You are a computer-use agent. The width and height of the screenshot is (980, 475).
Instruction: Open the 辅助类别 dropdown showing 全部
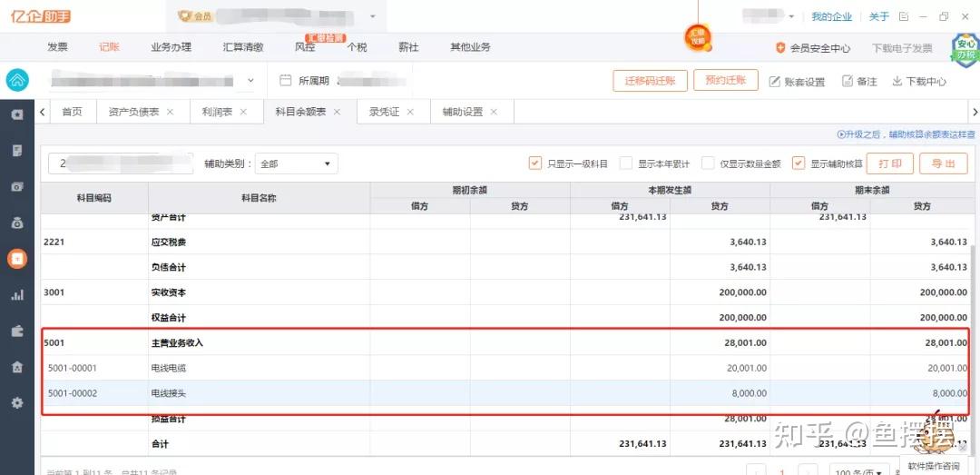(296, 163)
